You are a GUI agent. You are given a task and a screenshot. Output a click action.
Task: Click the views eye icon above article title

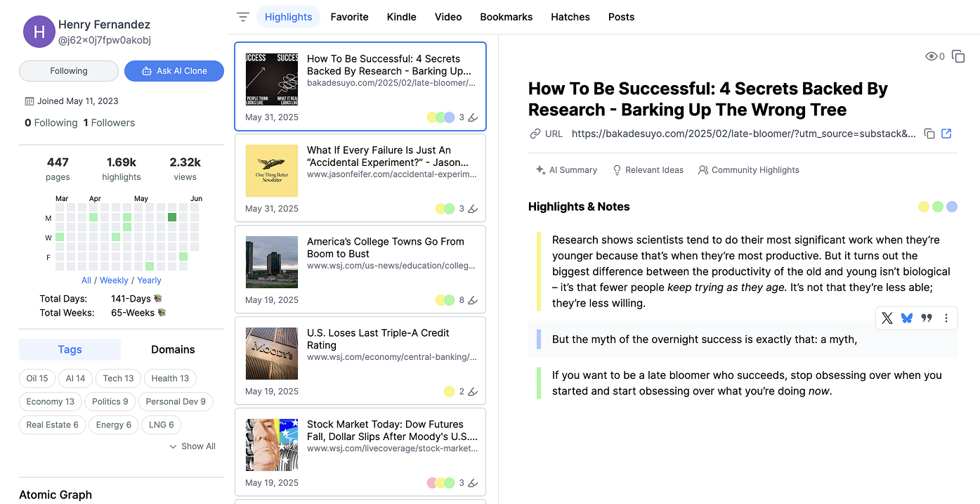click(x=932, y=56)
